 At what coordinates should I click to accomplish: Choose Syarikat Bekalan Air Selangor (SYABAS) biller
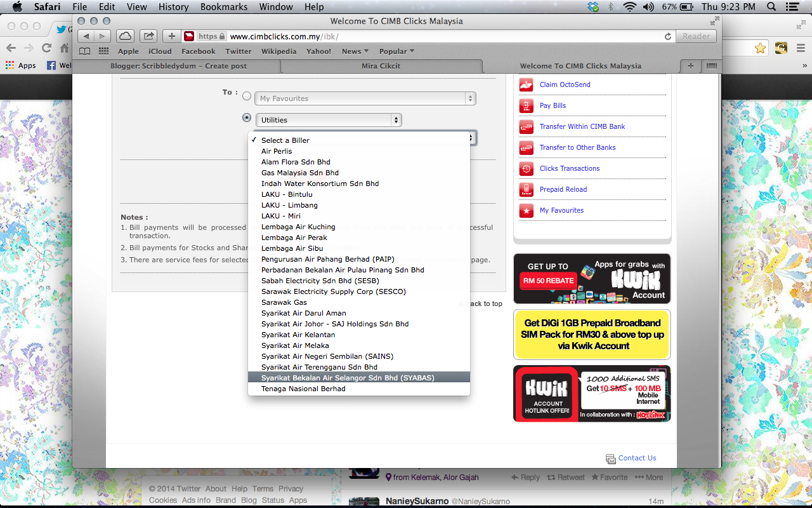click(359, 378)
